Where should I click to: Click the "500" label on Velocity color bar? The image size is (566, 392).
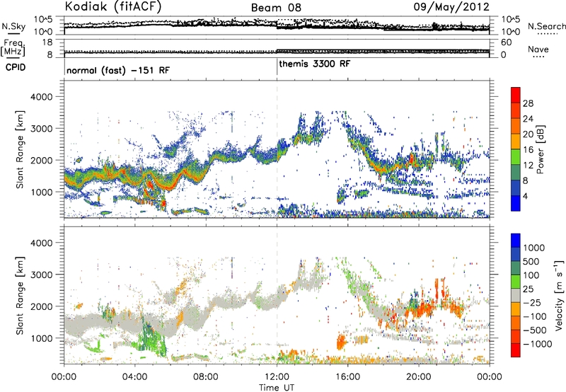click(x=533, y=261)
